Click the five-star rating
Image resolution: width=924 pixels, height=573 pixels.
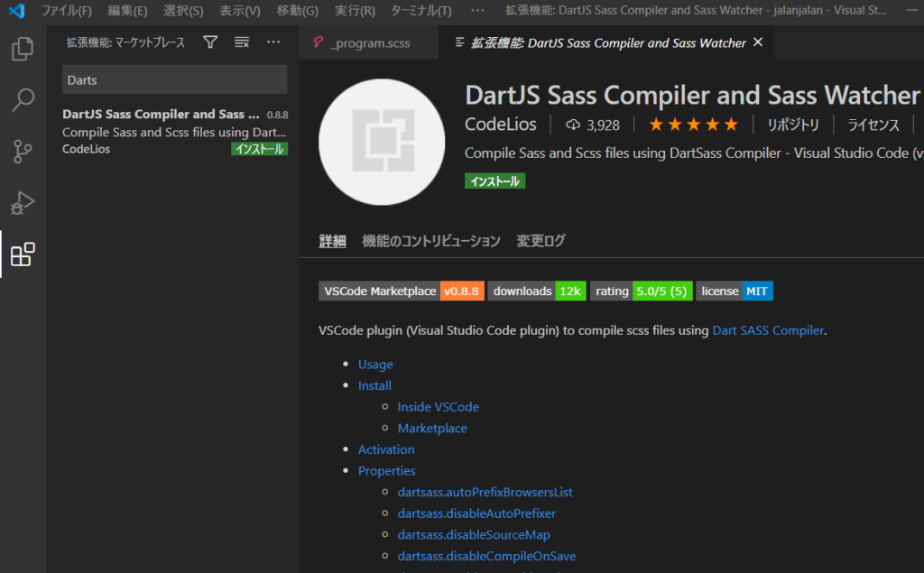click(693, 125)
